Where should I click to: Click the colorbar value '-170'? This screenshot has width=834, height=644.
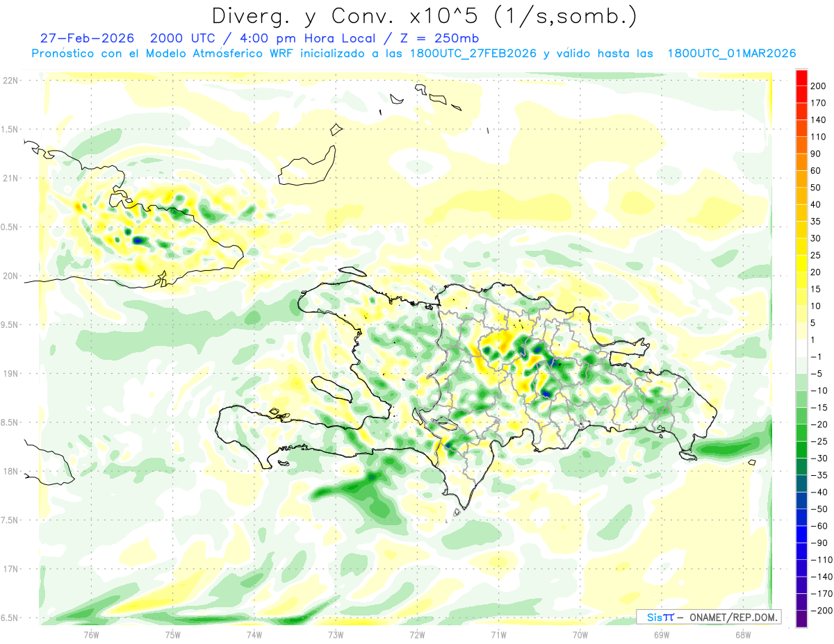click(821, 594)
